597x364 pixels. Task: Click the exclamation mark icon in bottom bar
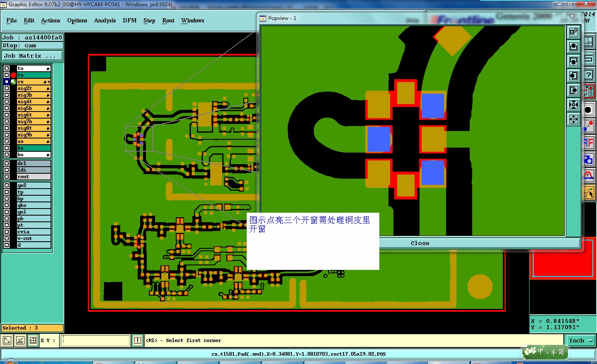138,341
